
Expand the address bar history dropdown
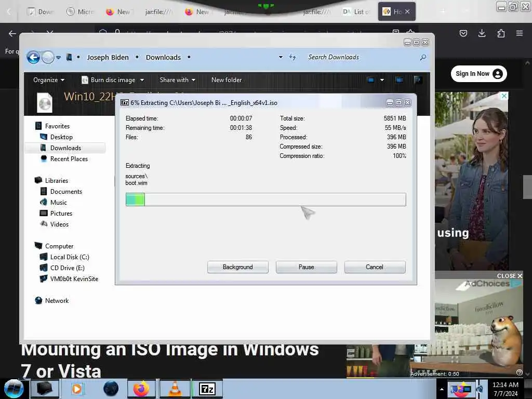pos(281,57)
